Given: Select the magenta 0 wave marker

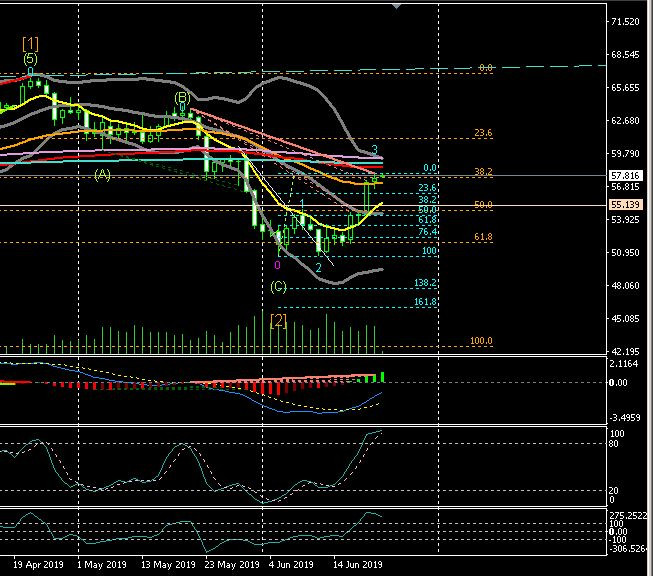Looking at the screenshot, I should click(x=277, y=265).
